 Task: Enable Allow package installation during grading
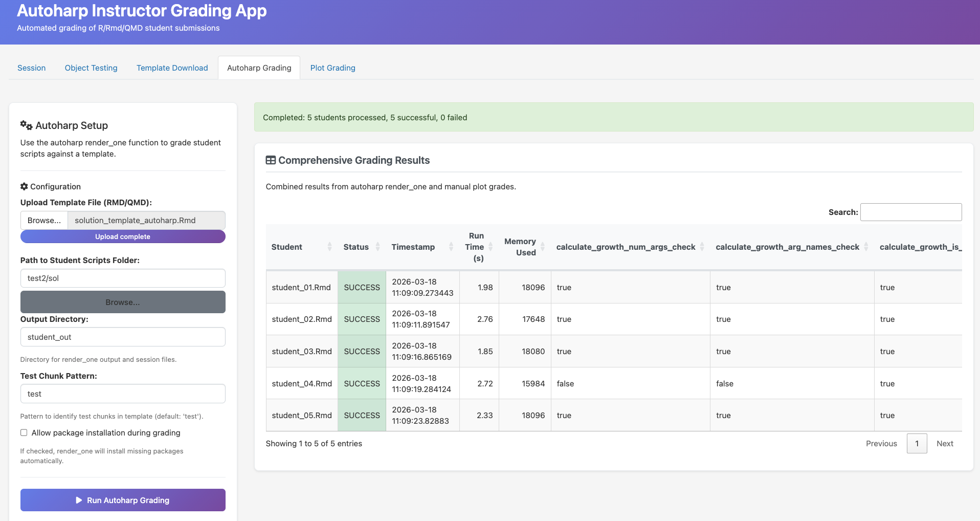tap(24, 433)
